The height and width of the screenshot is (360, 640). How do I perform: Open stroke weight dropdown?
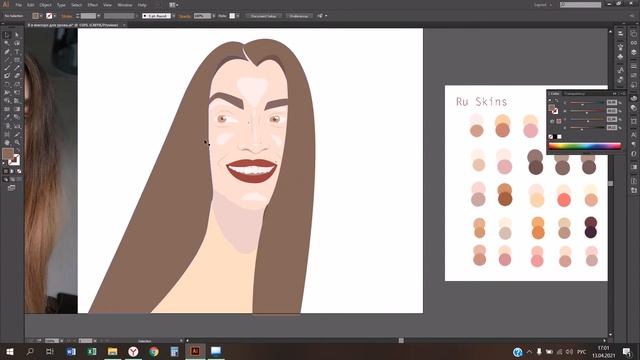point(98,16)
